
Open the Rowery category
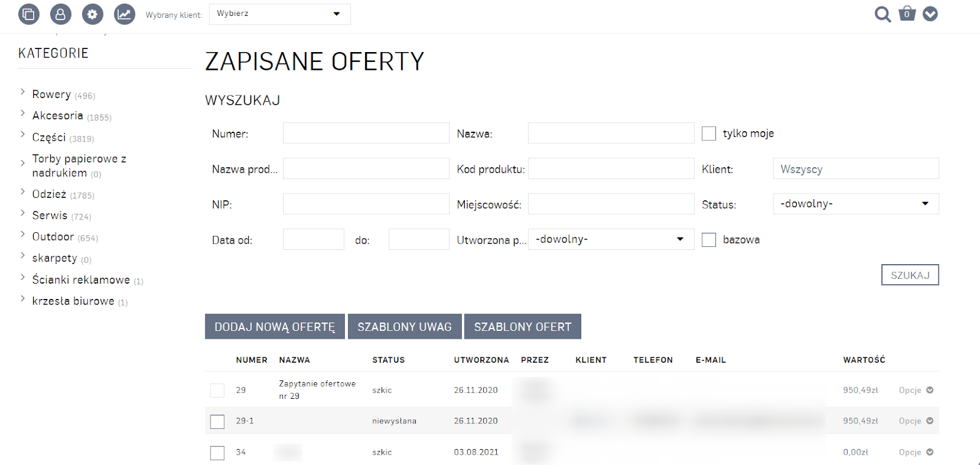point(51,94)
